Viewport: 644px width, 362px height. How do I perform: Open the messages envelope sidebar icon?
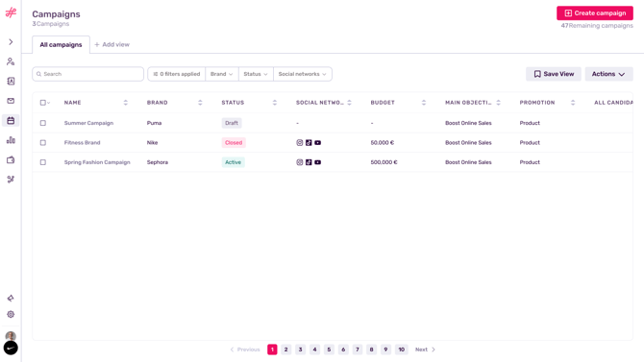11,101
